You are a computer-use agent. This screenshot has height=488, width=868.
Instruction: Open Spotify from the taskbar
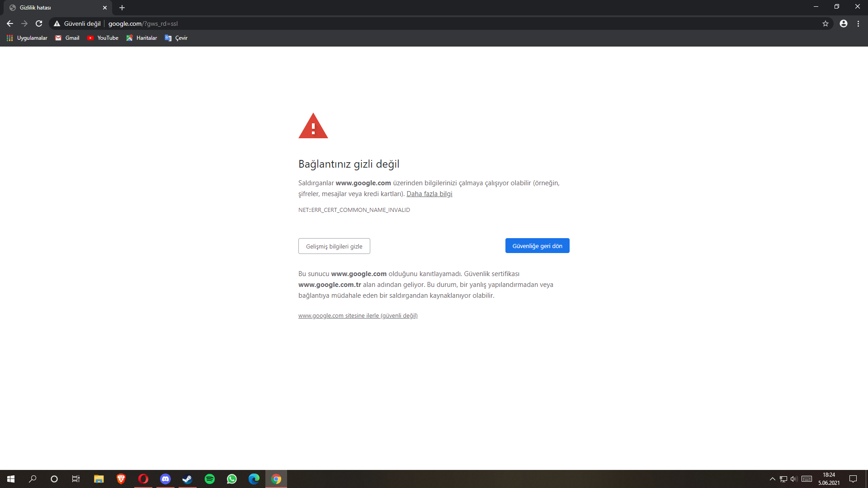[x=210, y=479]
